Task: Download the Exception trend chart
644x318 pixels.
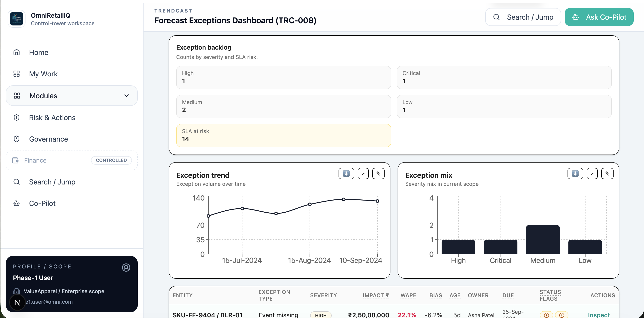Action: tap(346, 174)
